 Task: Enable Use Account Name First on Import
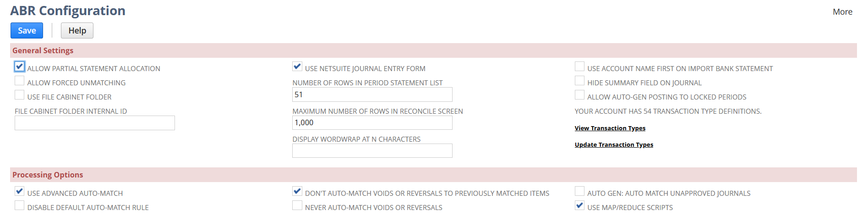(x=579, y=67)
